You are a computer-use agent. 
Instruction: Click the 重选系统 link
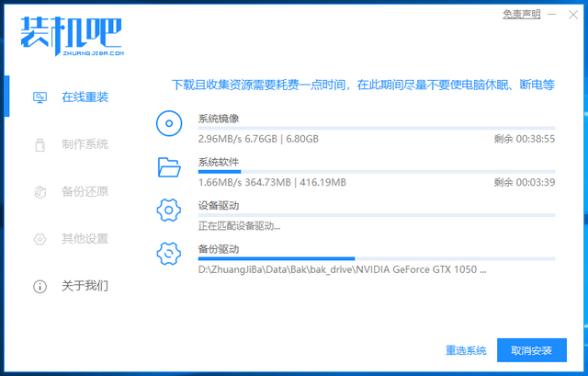pyautogui.click(x=466, y=350)
